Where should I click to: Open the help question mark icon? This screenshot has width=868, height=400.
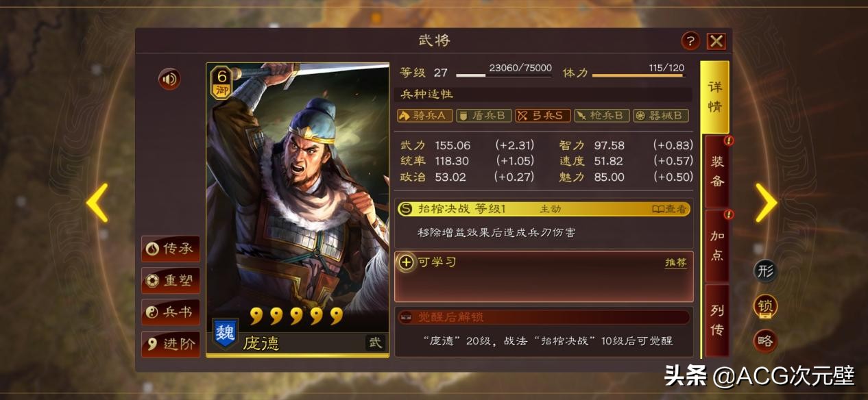point(690,40)
